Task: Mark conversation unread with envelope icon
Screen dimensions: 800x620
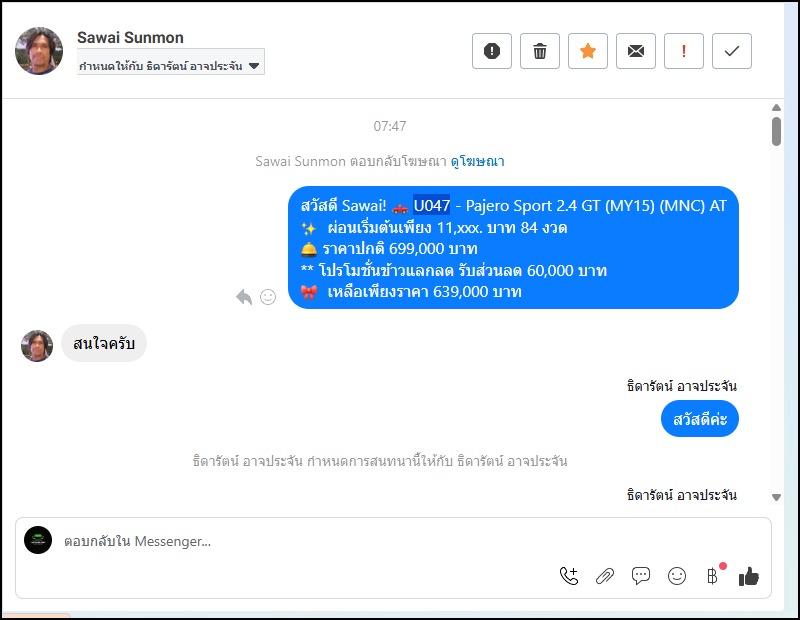Action: [636, 51]
